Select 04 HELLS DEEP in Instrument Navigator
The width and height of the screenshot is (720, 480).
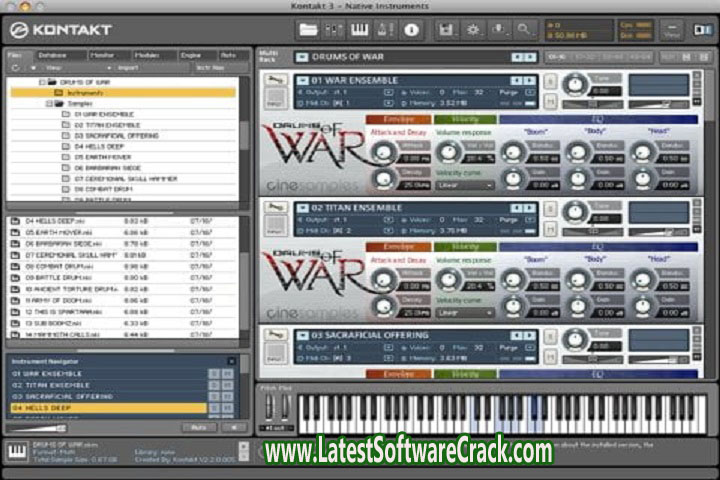click(x=108, y=407)
